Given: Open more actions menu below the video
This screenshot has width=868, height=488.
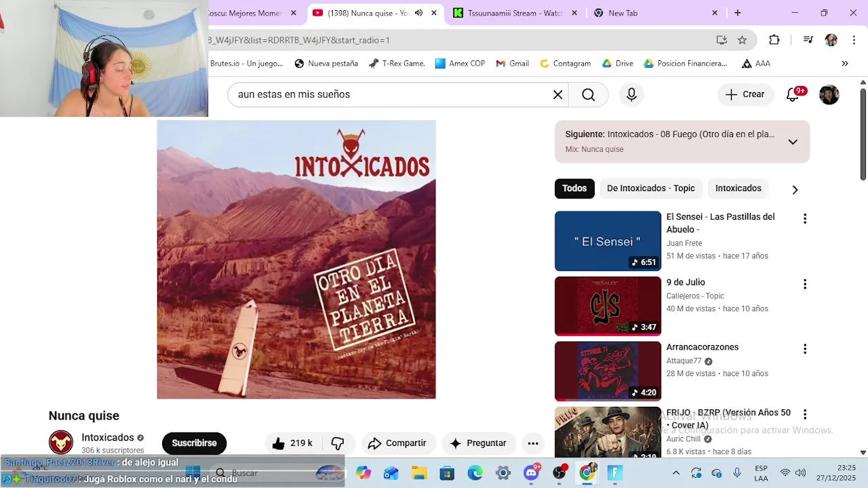Looking at the screenshot, I should tap(533, 443).
